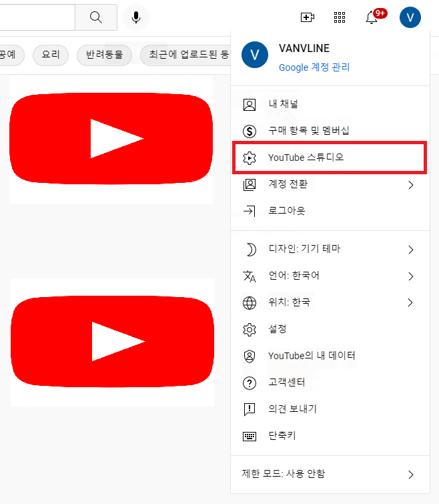Click the moon icon for 디자인 theme
Screen dimensions: 439x504
pos(251,250)
